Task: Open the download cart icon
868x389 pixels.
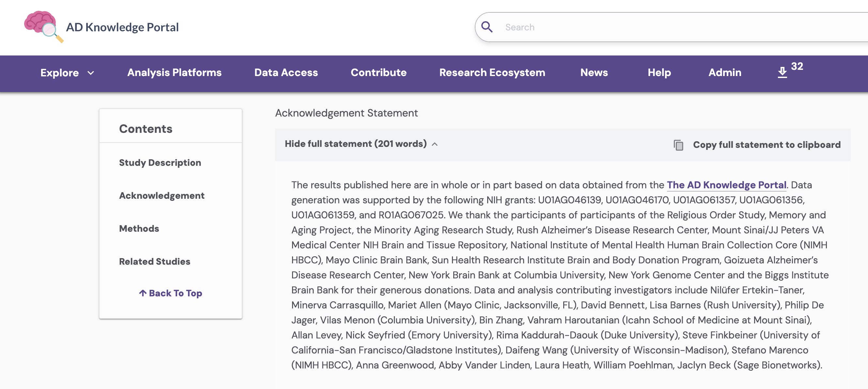Action: pyautogui.click(x=782, y=72)
